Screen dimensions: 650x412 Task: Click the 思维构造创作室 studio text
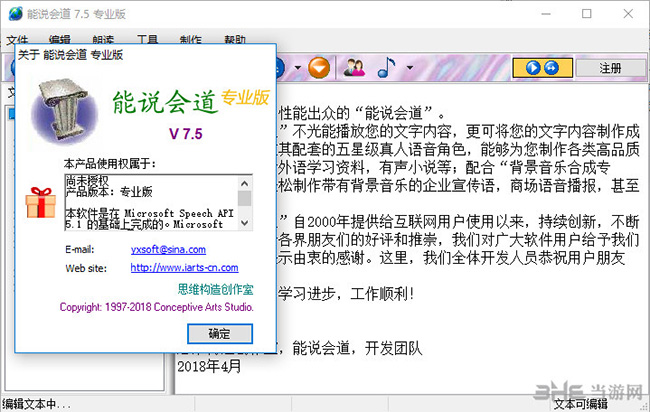216,289
